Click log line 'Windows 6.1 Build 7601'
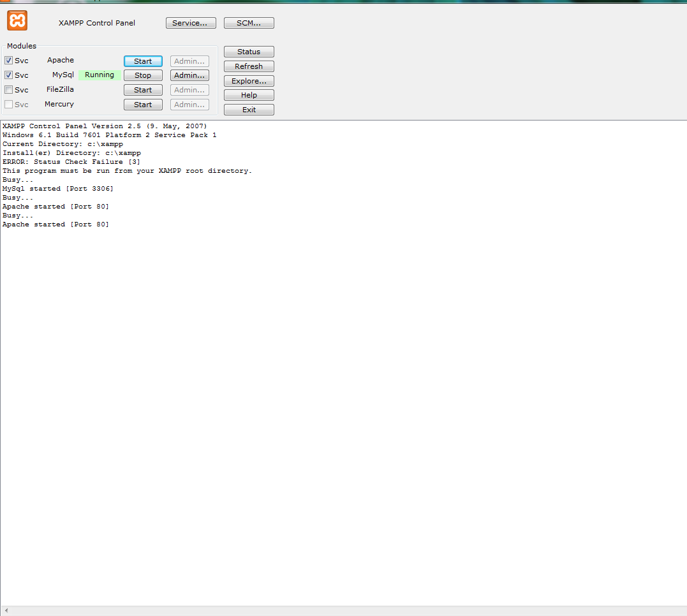Screen dimensions: 687x616 click(110, 135)
